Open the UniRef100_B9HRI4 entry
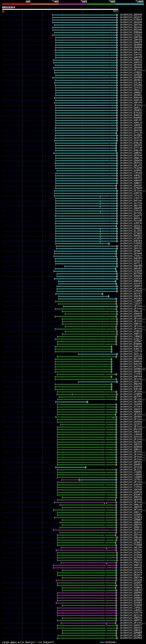146x644 pixels. point(131,60)
